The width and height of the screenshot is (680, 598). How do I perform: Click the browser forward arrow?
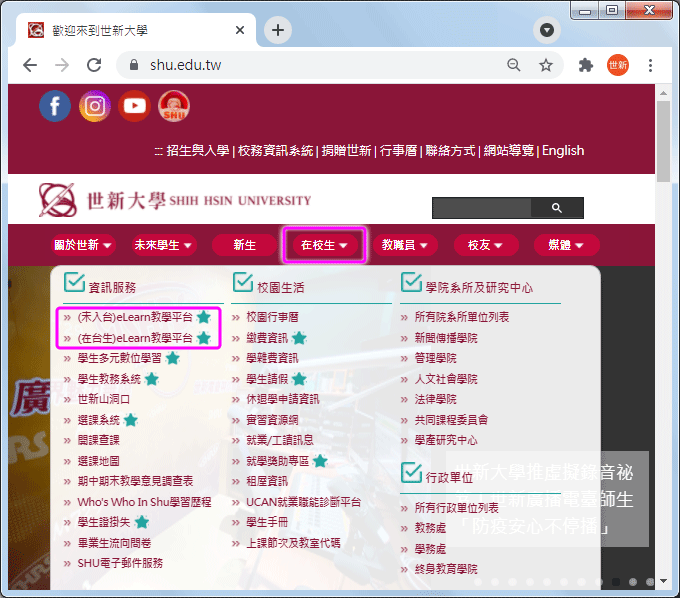tap(62, 65)
